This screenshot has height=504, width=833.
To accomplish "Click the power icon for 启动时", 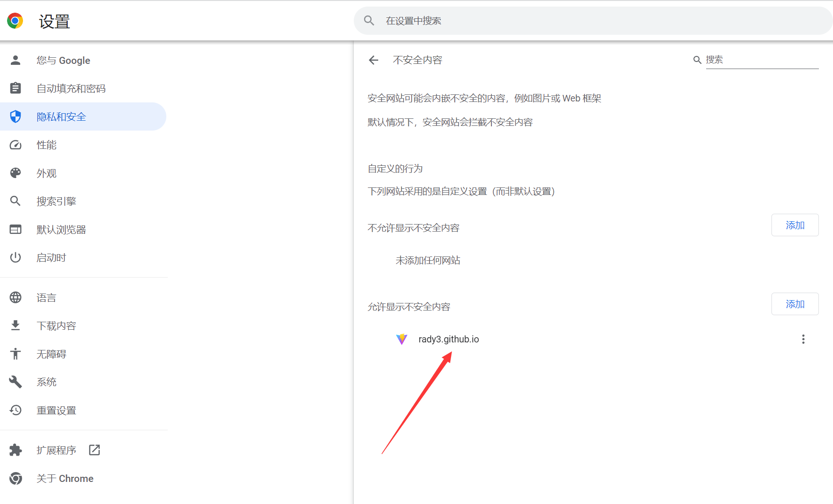I will coord(16,257).
